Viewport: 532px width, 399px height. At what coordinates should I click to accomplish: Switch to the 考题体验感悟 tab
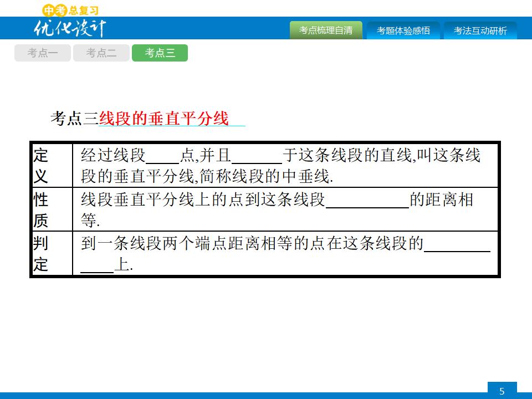[x=403, y=30]
